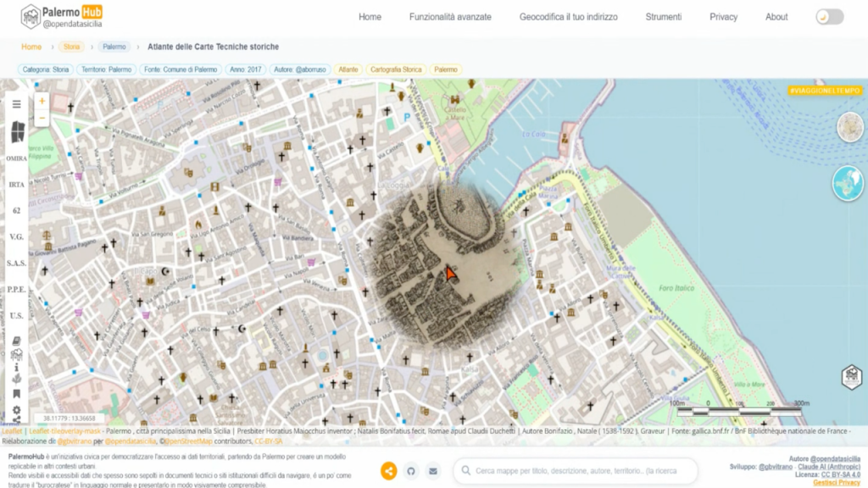This screenshot has width=868, height=488.
Task: Open Geocodifica il tuo indirizzo
Action: (x=568, y=17)
